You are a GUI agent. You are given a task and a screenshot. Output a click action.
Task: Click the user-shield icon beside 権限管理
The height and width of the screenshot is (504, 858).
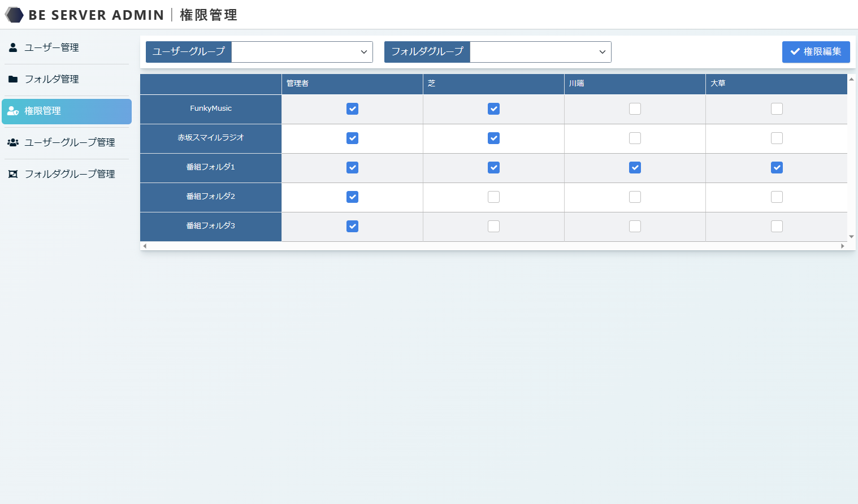coord(13,111)
